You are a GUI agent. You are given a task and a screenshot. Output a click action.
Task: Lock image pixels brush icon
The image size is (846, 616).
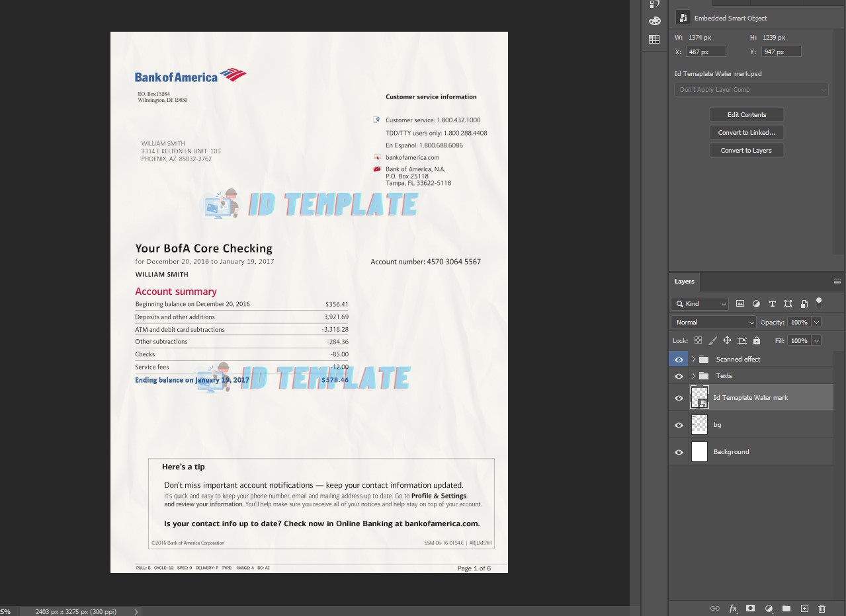[712, 340]
